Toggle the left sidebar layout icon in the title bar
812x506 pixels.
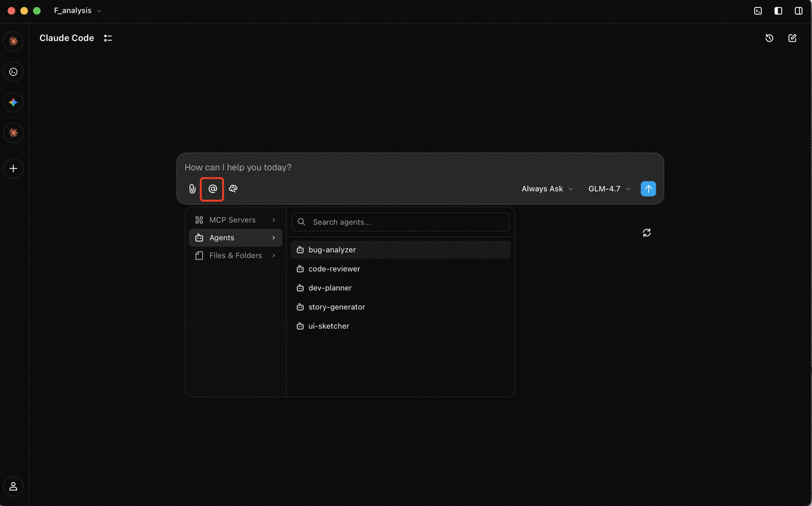778,11
